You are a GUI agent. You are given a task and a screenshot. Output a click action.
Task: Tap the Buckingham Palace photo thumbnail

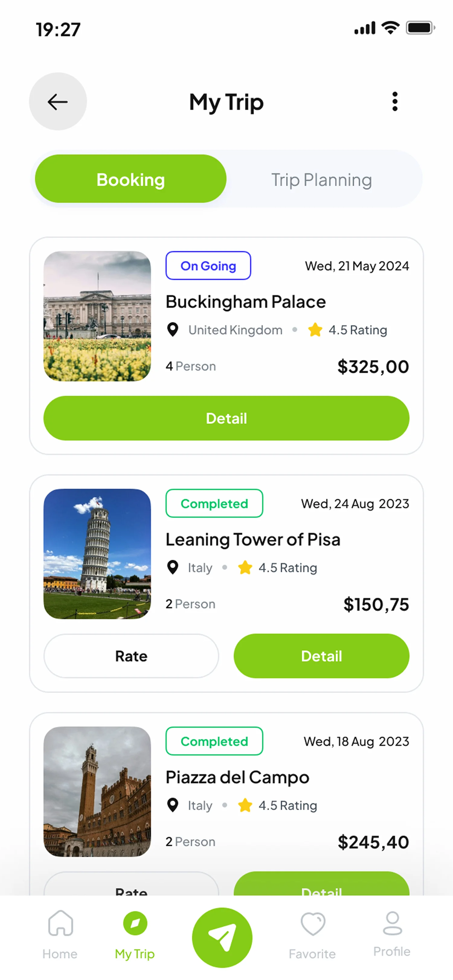coord(98,316)
